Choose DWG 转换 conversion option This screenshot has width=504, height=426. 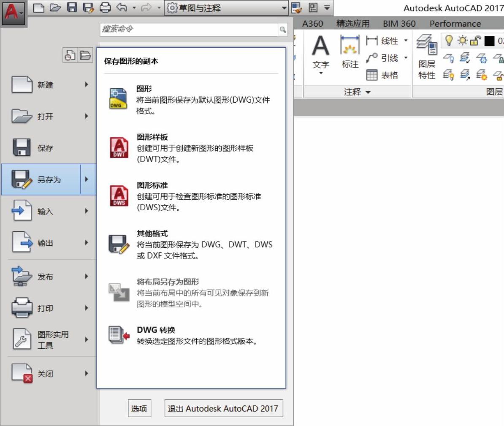(191, 335)
